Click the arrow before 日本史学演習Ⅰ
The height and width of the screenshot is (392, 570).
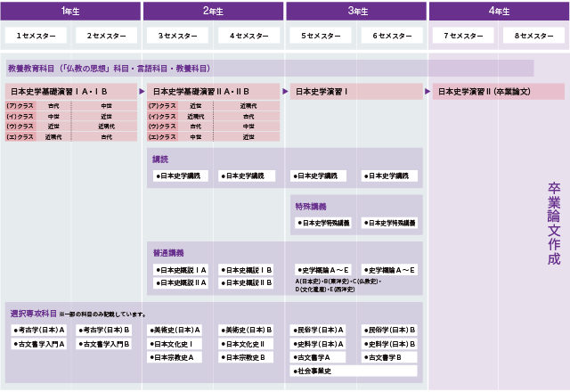tap(285, 92)
